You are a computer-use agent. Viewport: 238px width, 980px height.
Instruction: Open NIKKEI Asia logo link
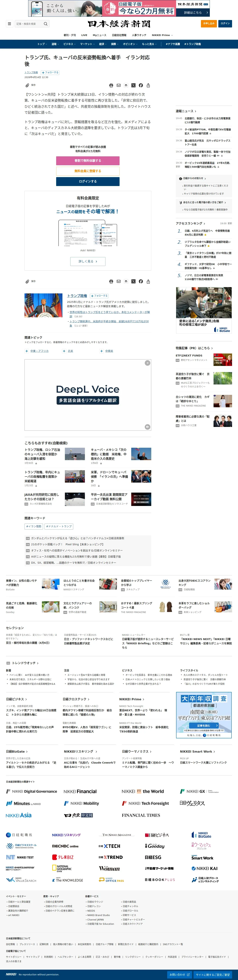coord(19,815)
